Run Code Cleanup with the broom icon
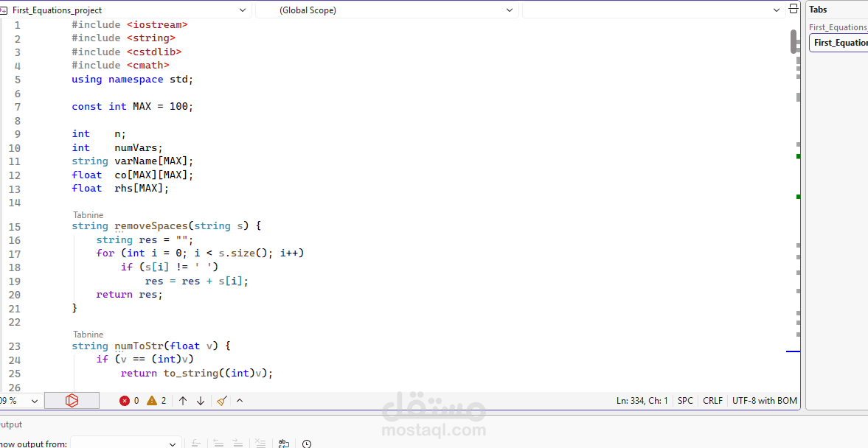This screenshot has width=868, height=448. [221, 400]
